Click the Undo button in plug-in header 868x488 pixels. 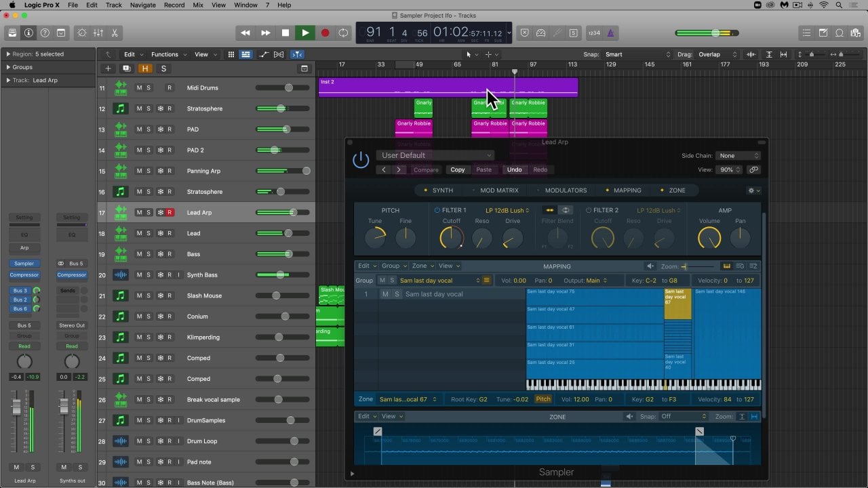tap(514, 170)
